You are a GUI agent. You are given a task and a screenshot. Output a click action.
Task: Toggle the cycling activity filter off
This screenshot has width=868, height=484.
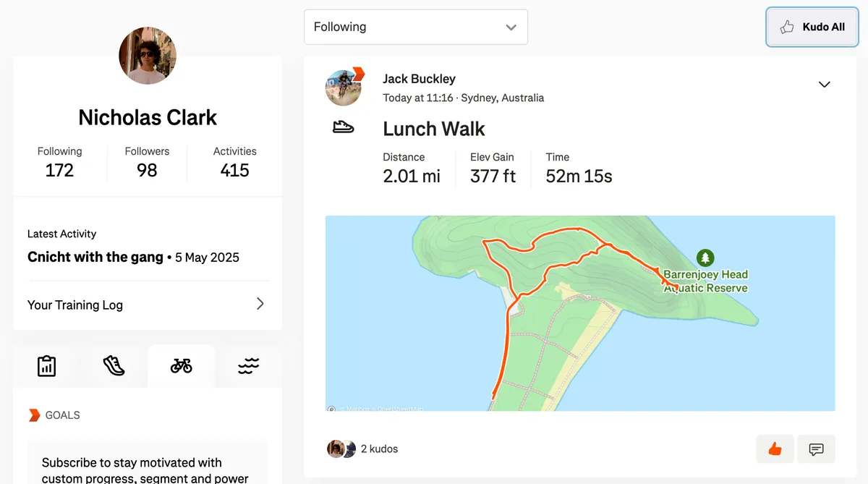[x=181, y=366]
